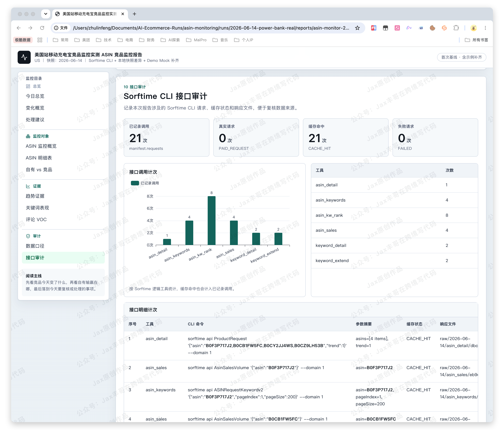The width and height of the screenshot is (504, 437).
Task: Open the 所有书签 folder
Action: [x=476, y=40]
